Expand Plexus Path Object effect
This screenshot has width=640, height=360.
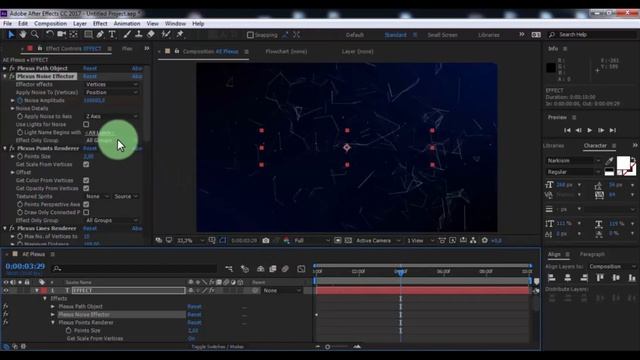[5, 69]
